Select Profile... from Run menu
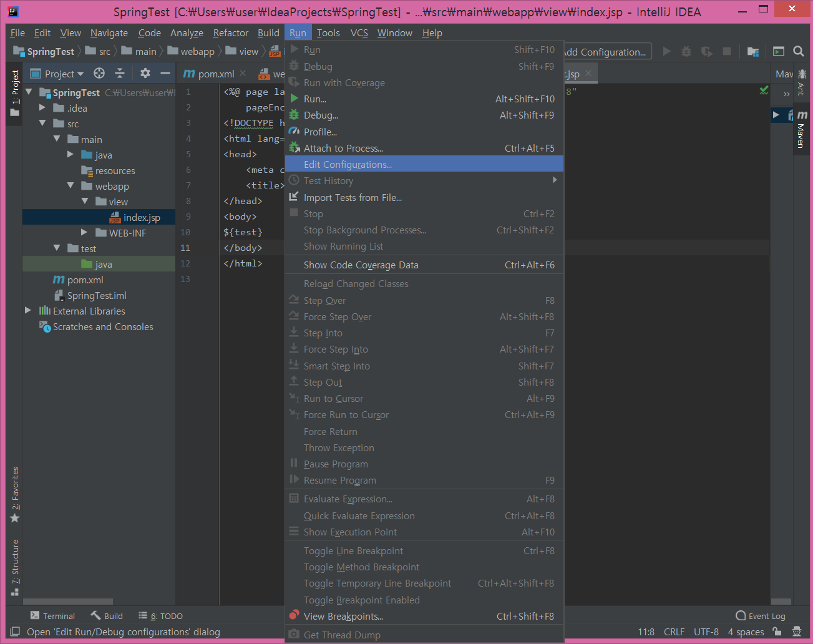Screen dimensions: 813x644 (424, 132)
